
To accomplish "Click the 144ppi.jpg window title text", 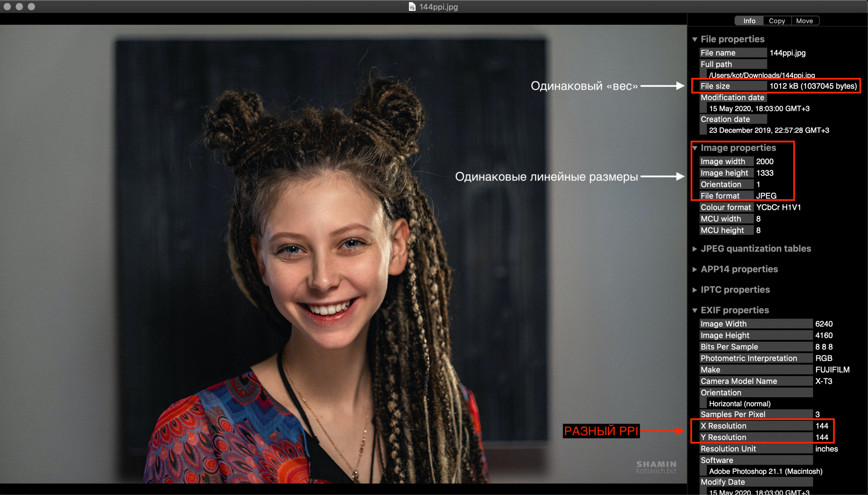I will tap(438, 7).
